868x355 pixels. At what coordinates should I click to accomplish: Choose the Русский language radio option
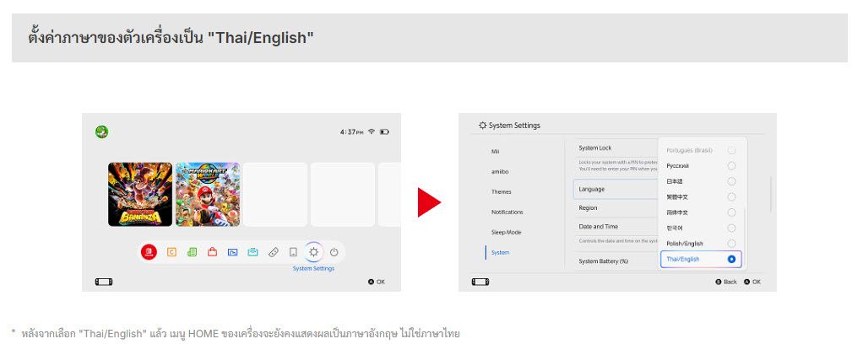coord(731,165)
